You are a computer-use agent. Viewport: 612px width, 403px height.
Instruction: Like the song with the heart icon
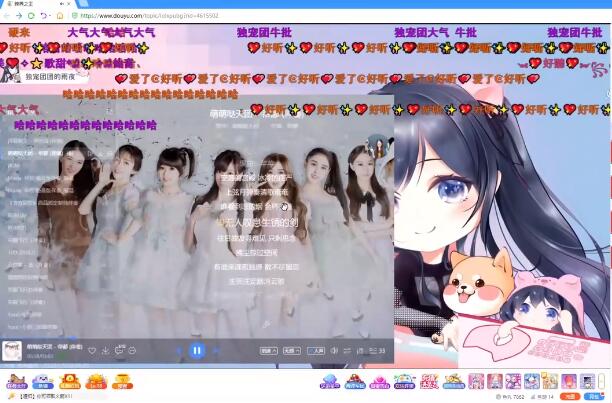click(x=92, y=351)
